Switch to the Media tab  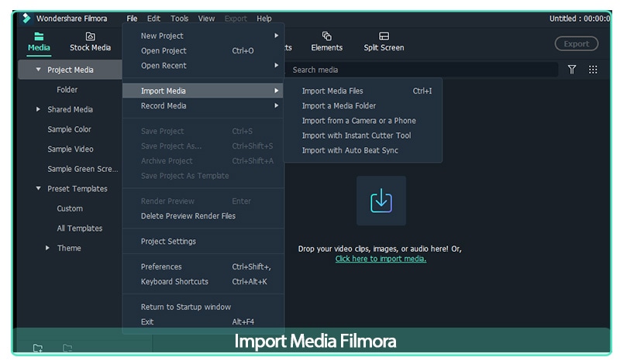pos(39,42)
